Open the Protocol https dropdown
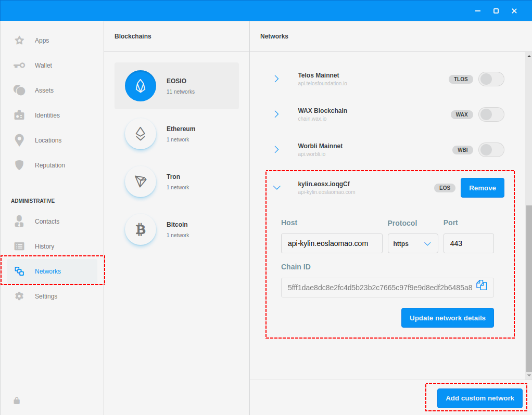The width and height of the screenshot is (532, 415). click(x=413, y=243)
